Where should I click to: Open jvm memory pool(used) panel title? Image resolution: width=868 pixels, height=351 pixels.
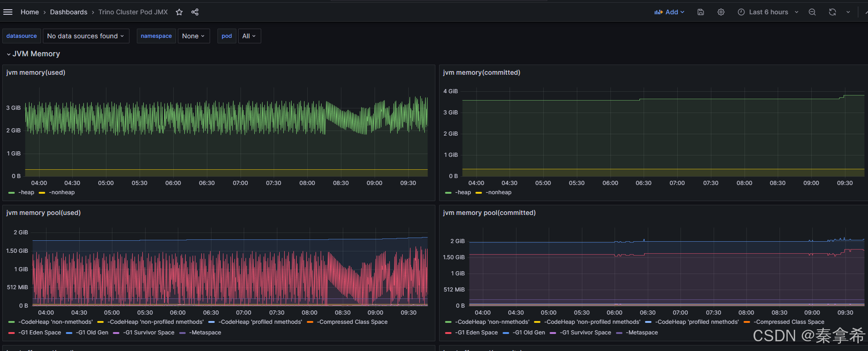[43, 213]
